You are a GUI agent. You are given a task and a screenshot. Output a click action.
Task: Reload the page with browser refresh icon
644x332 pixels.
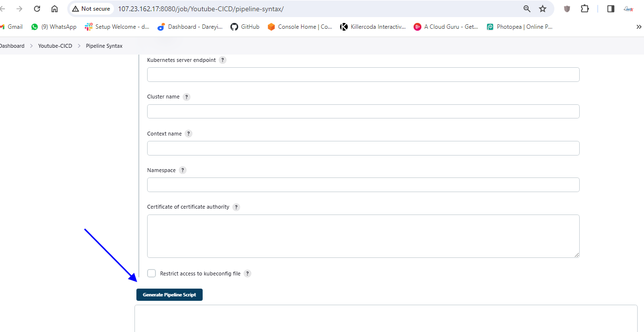click(37, 9)
